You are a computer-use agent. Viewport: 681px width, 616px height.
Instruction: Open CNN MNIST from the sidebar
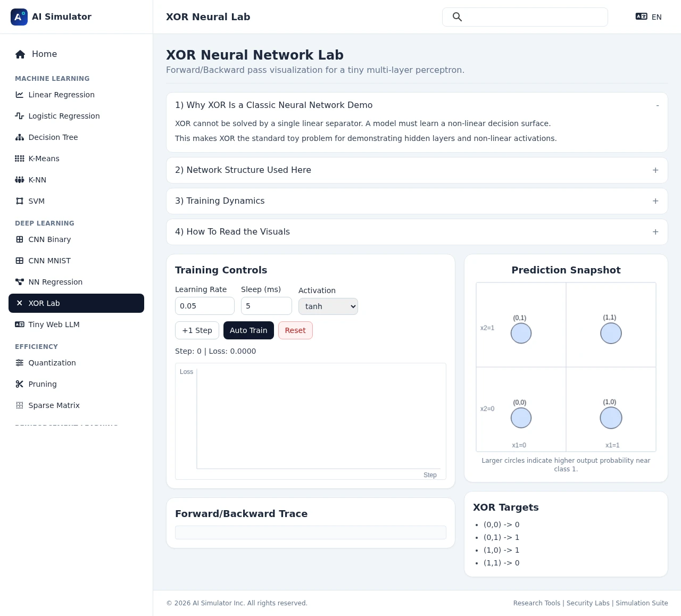click(x=49, y=261)
